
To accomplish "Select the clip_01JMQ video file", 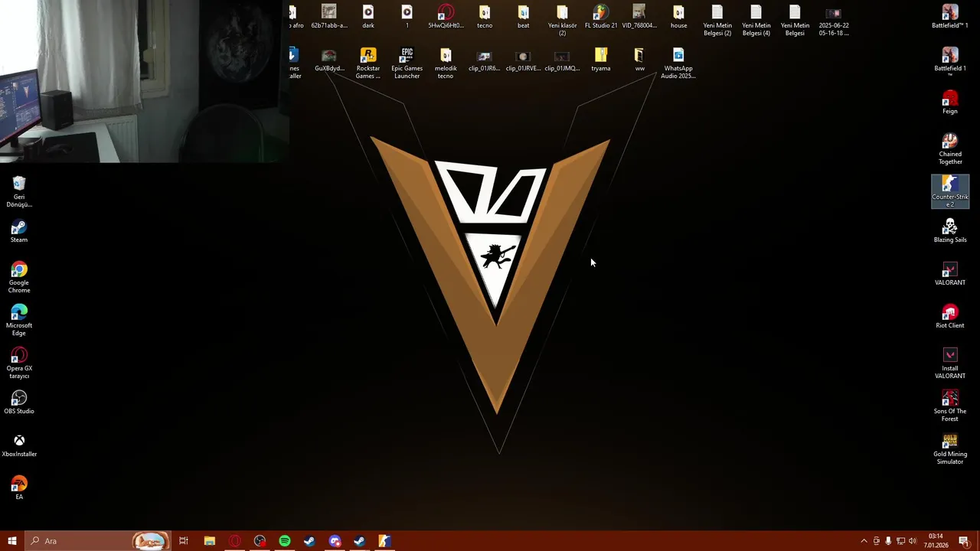I will tap(562, 60).
